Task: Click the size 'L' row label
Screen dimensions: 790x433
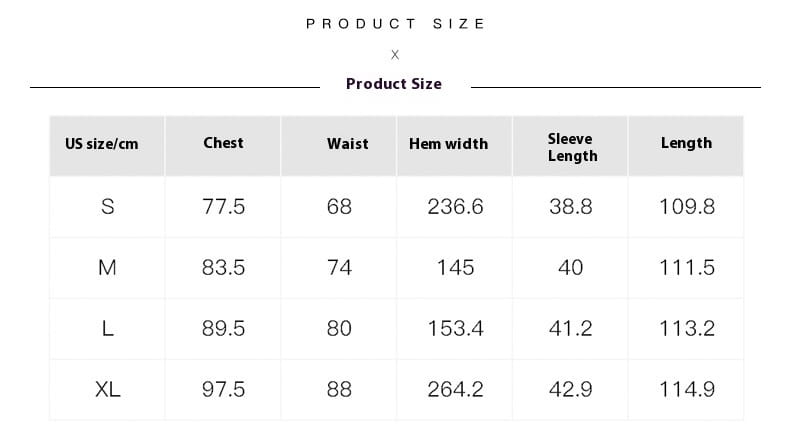Action: point(108,329)
